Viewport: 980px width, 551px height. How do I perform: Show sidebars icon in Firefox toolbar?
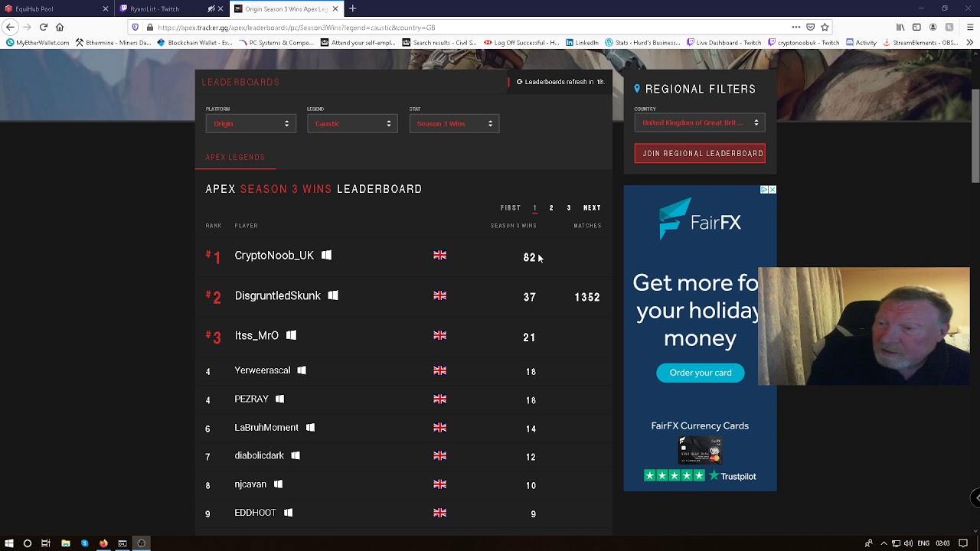pyautogui.click(x=916, y=27)
